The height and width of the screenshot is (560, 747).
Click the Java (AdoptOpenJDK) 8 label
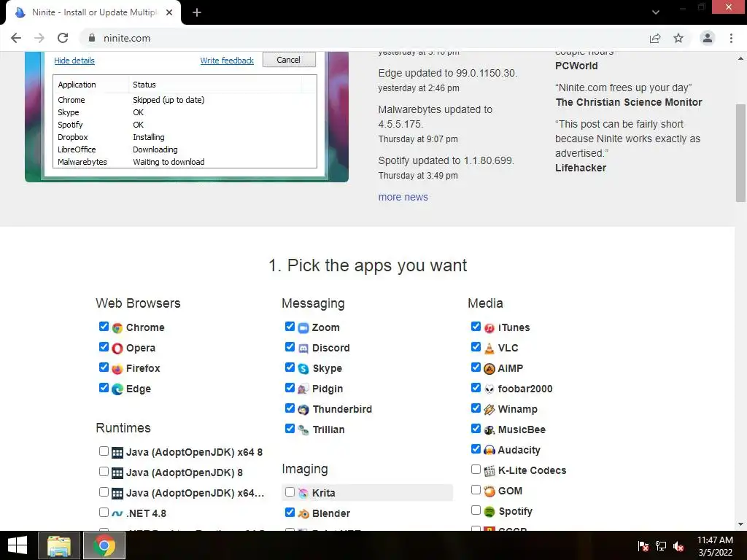pos(185,472)
